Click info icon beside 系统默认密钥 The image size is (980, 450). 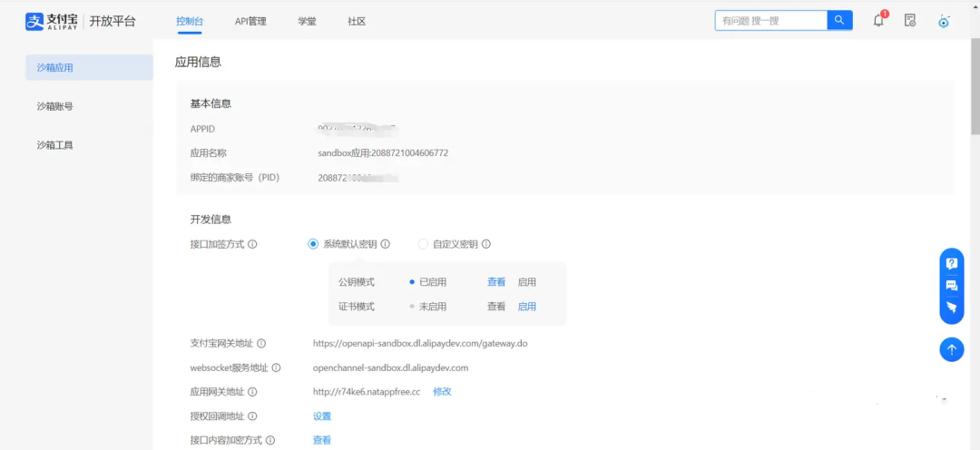386,244
